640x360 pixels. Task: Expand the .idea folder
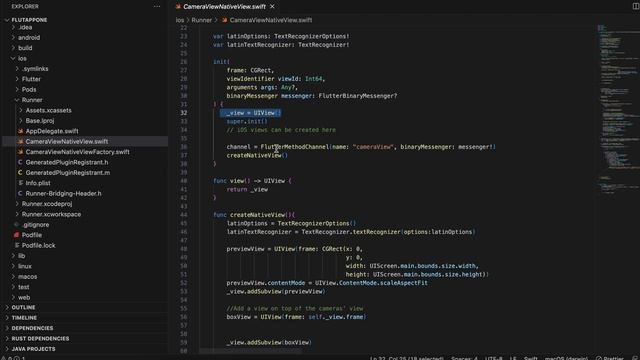coord(25,27)
